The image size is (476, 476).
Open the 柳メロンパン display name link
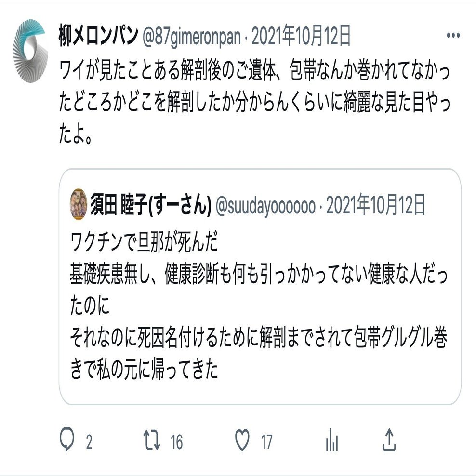[x=98, y=36]
